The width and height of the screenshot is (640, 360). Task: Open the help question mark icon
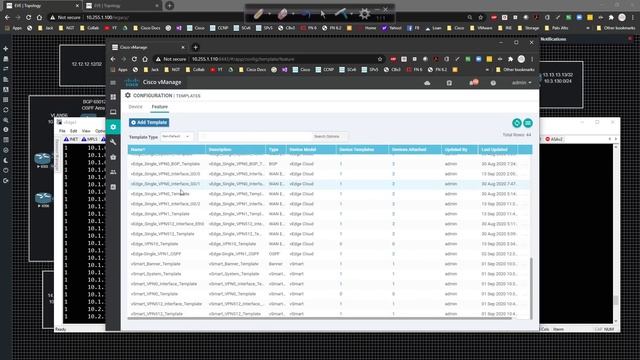click(493, 83)
